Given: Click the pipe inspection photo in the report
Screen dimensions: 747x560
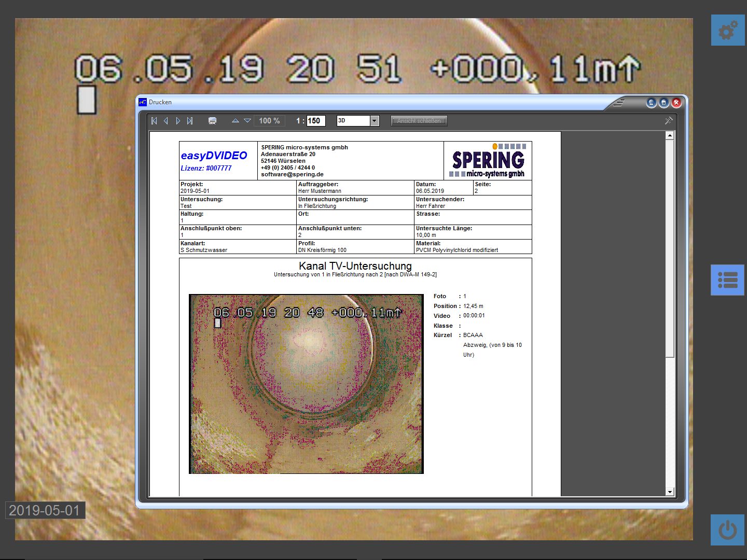Looking at the screenshot, I should pyautogui.click(x=306, y=384).
